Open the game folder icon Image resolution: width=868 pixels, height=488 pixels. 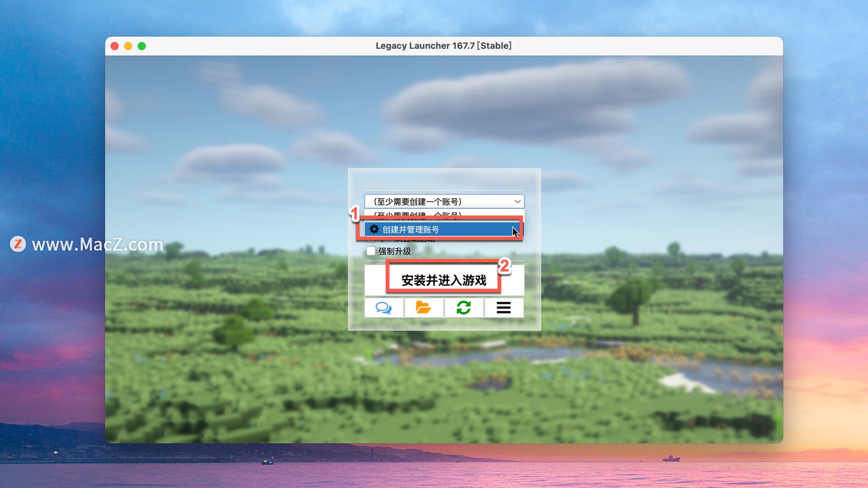[424, 308]
